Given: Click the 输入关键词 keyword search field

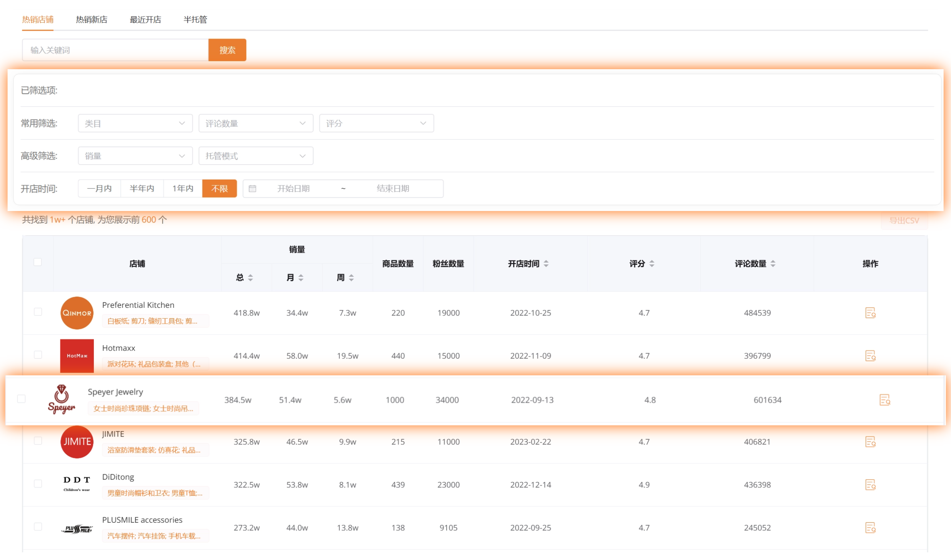Looking at the screenshot, I should (115, 50).
